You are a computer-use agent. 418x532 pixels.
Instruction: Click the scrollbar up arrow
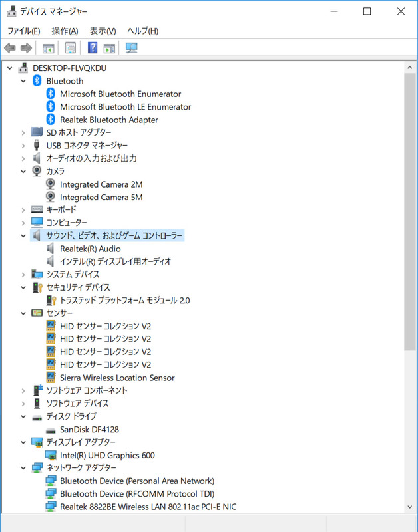click(x=410, y=68)
